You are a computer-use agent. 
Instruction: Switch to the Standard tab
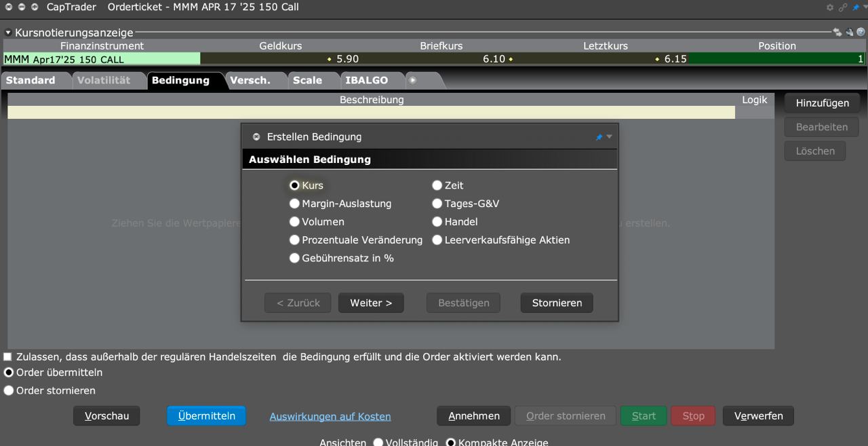(31, 80)
